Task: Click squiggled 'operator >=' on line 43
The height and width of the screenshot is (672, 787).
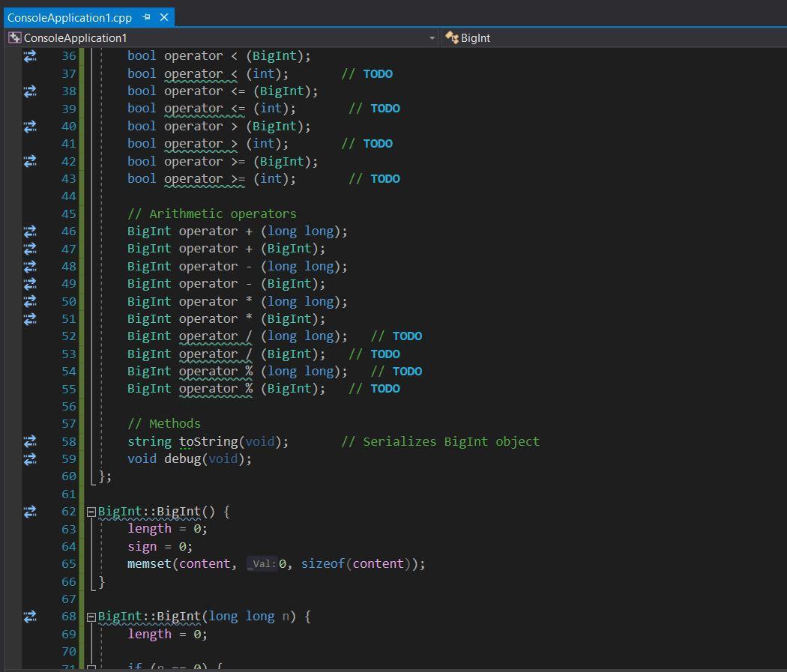Action: point(205,179)
